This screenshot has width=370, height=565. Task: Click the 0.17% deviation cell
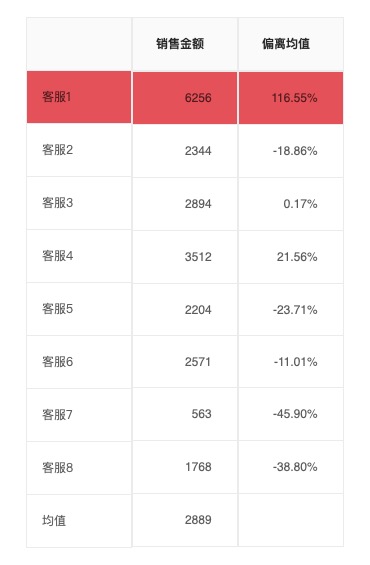pyautogui.click(x=291, y=204)
